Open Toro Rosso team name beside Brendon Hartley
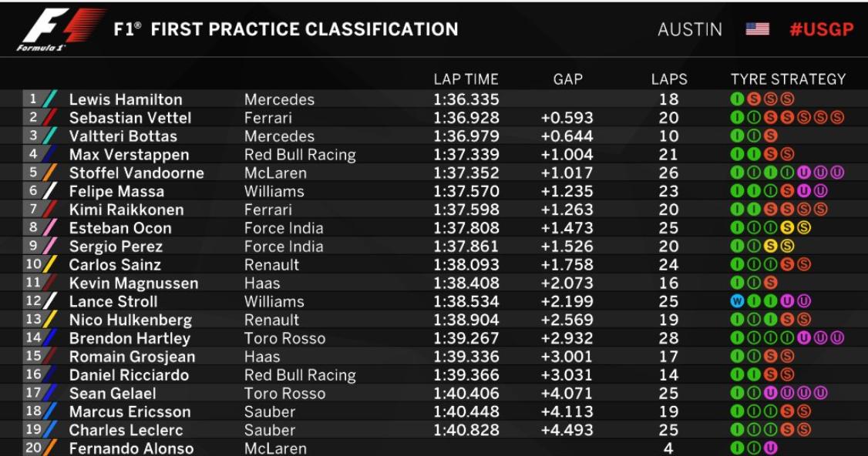This screenshot has height=456, width=868. coord(284,338)
